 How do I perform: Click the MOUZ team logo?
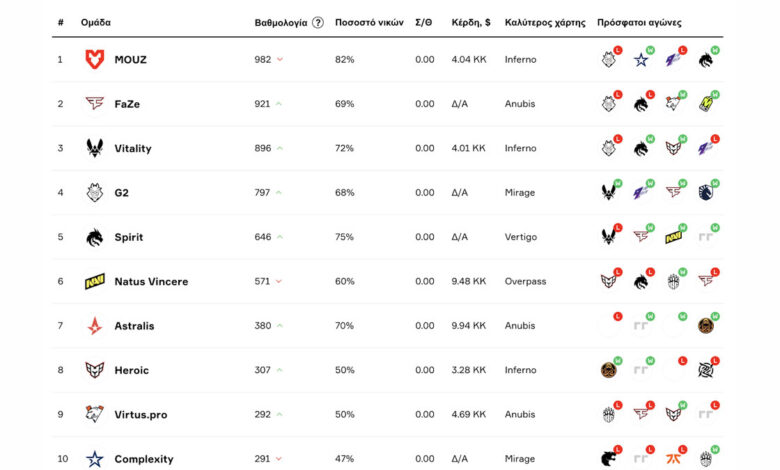[x=95, y=59]
